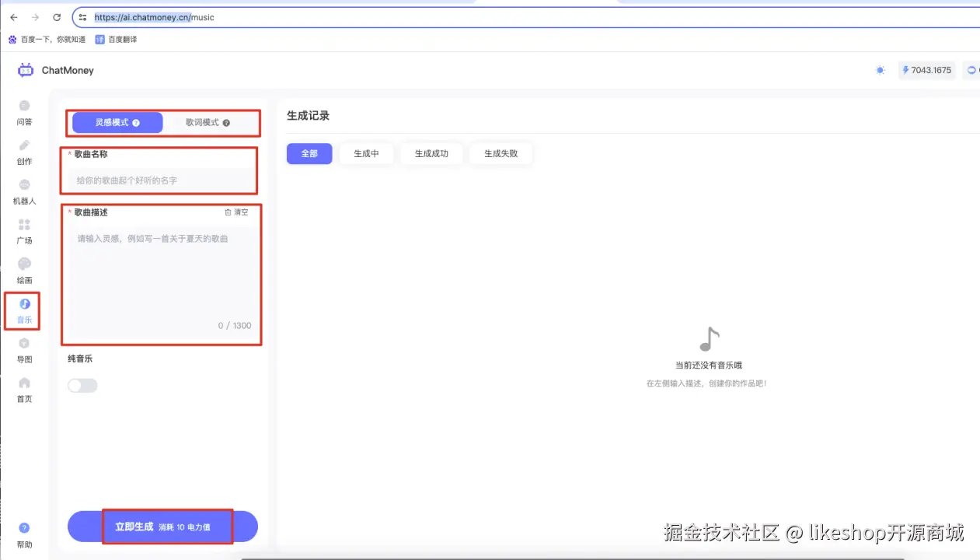Go to 首页 home icon
This screenshot has height=560, width=980.
click(24, 383)
